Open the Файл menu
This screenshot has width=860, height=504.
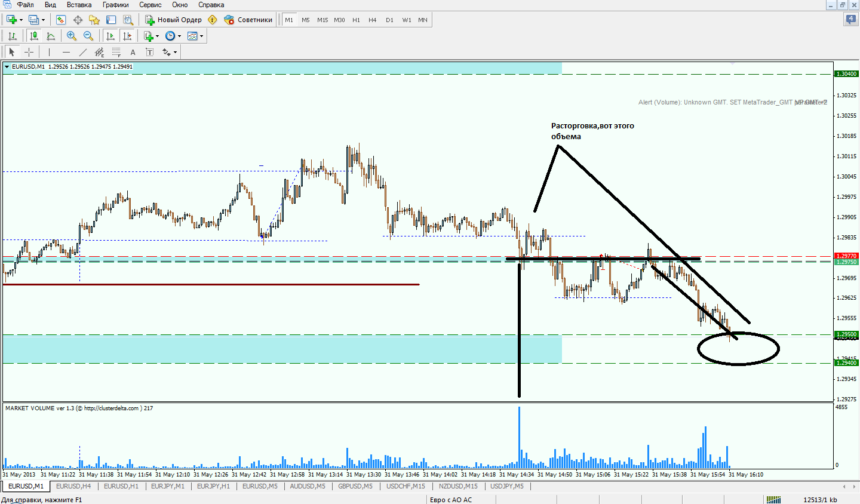click(25, 5)
